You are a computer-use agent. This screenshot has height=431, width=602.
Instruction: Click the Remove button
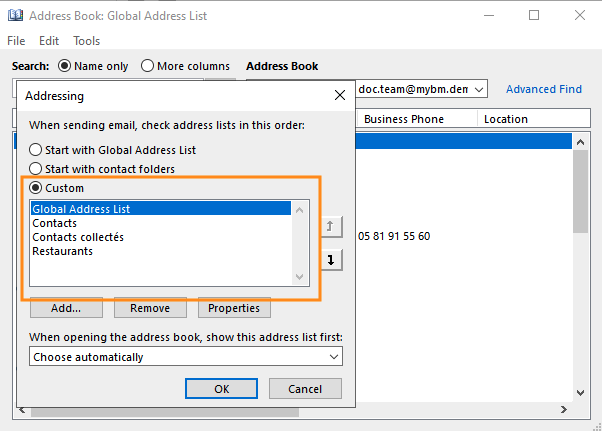pos(150,308)
